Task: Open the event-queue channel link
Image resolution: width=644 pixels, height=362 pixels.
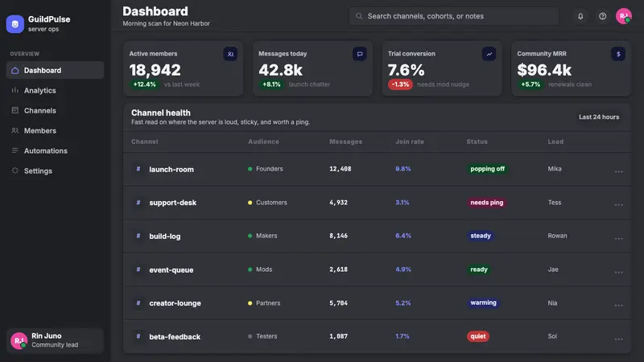Action: tap(171, 269)
